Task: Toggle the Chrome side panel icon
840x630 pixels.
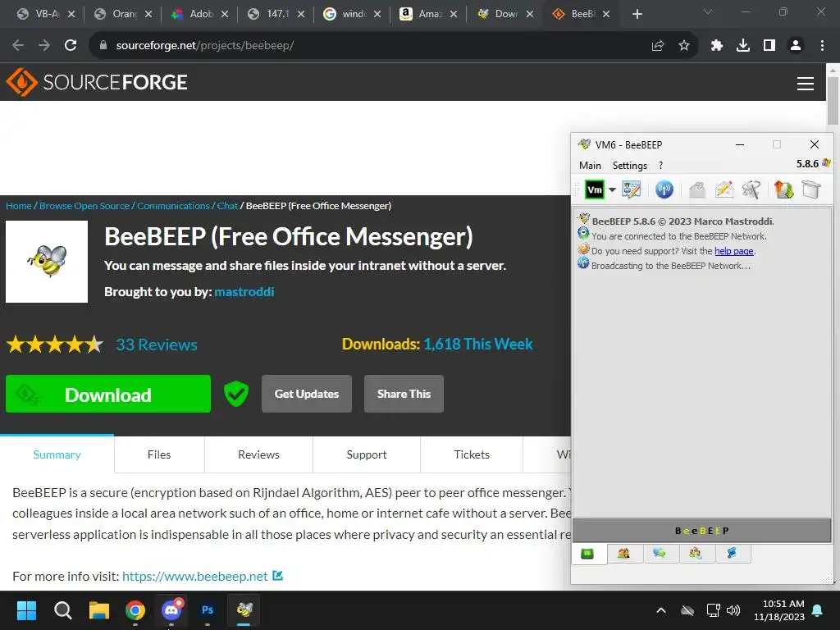Action: 769,46
